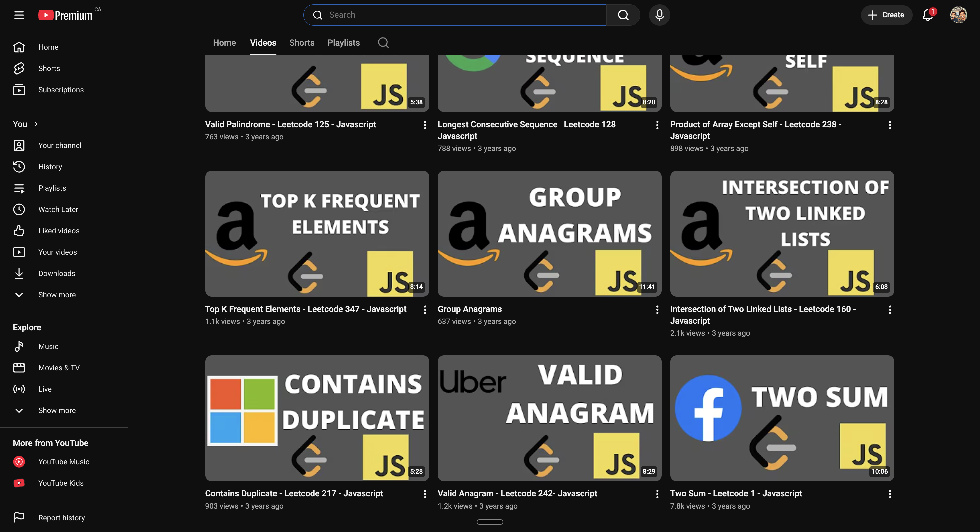Viewport: 980px width, 532px height.
Task: Play Contains Duplicate thumbnail
Action: click(x=317, y=418)
